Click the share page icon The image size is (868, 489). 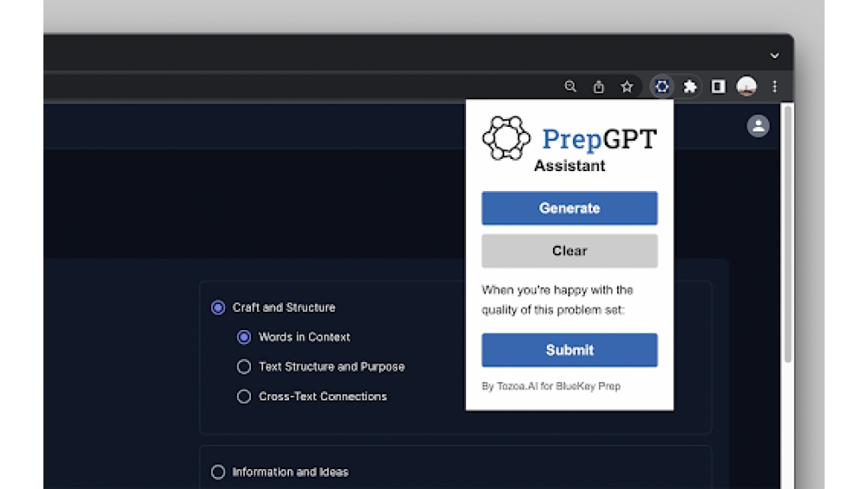[598, 86]
